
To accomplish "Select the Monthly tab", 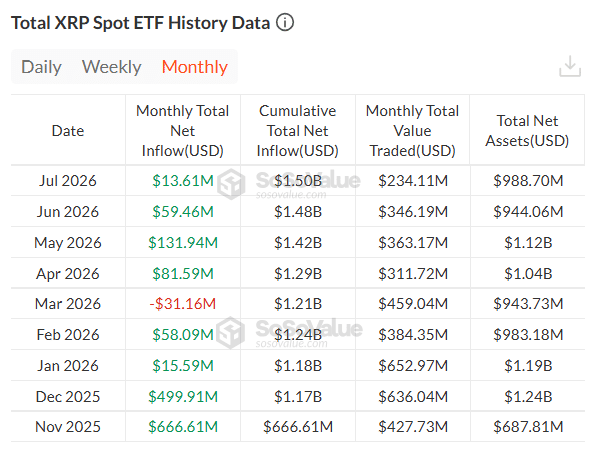I will click(x=194, y=67).
